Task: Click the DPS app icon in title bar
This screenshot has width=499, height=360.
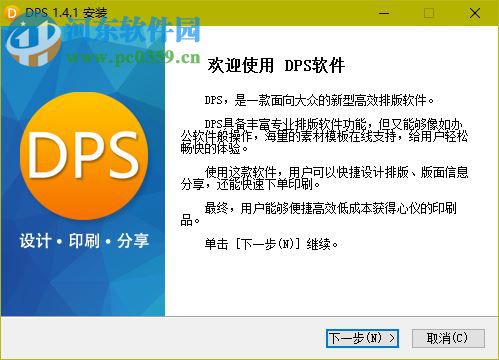Action: tap(12, 13)
